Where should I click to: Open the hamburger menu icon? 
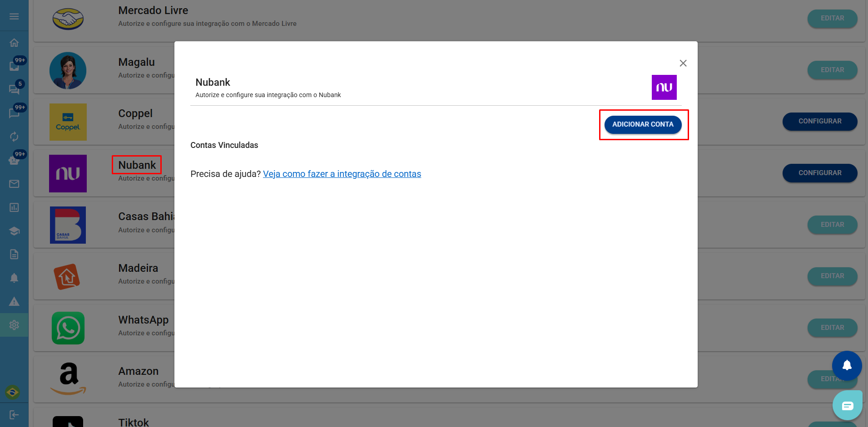pos(14,16)
